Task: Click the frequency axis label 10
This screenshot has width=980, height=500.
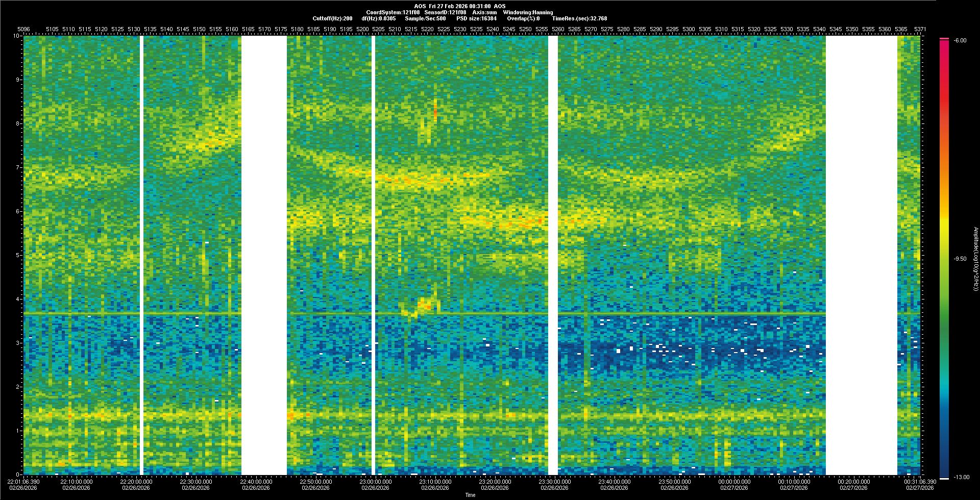Action: pyautogui.click(x=17, y=36)
